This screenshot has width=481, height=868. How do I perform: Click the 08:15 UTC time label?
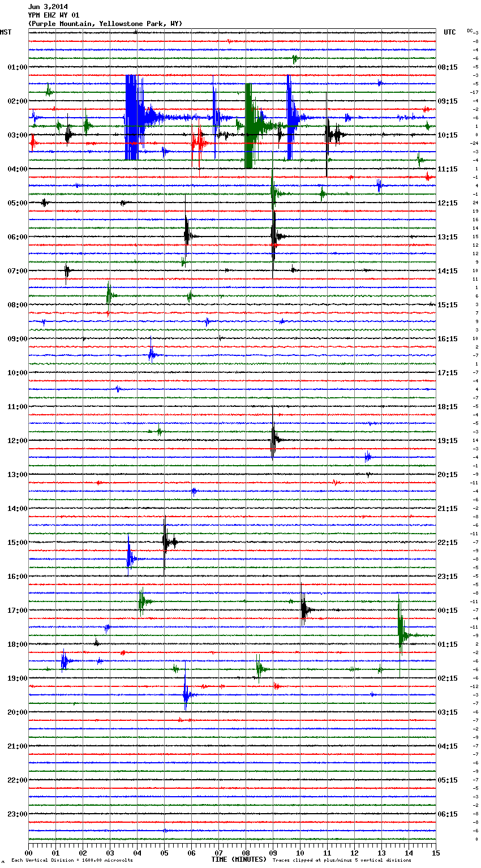pos(448,67)
